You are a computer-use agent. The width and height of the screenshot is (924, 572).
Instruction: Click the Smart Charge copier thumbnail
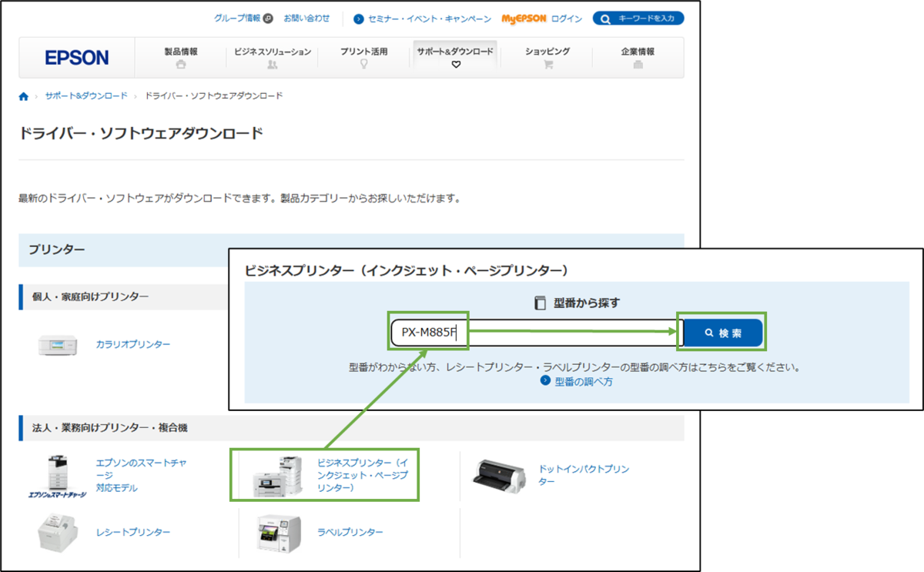pos(58,475)
